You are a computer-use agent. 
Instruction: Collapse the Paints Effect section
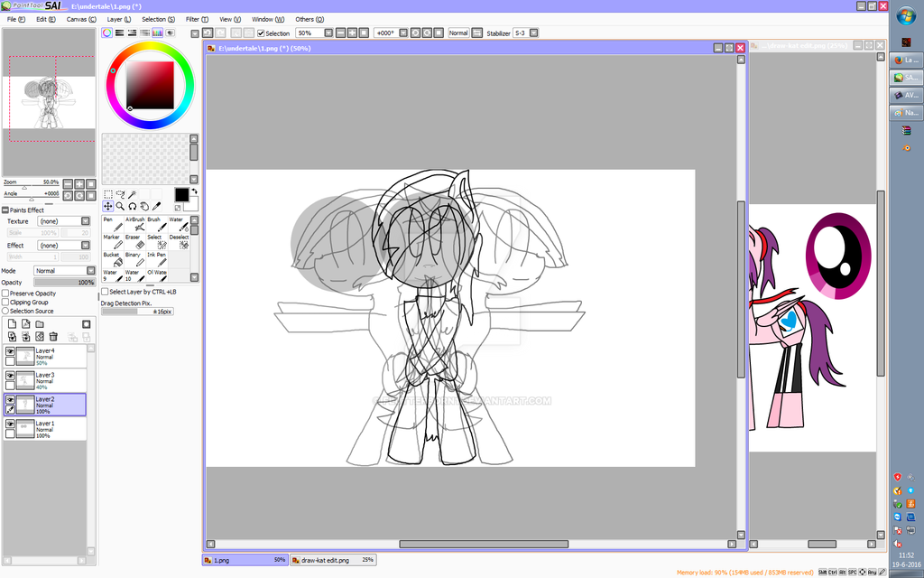click(5, 210)
